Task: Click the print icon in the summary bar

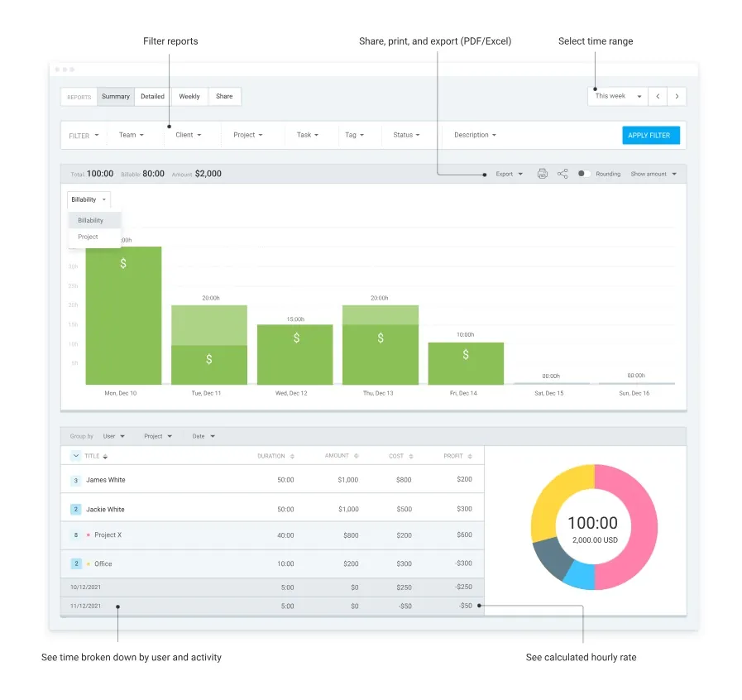Action: coord(543,174)
